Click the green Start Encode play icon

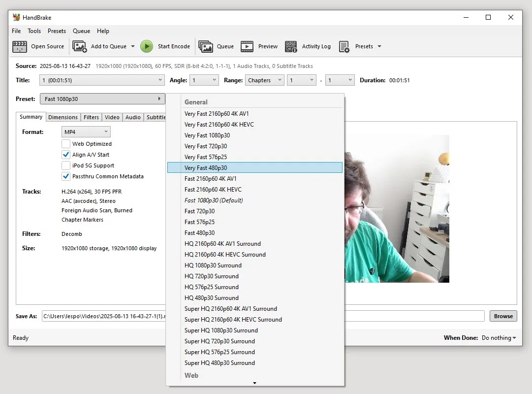pyautogui.click(x=147, y=46)
